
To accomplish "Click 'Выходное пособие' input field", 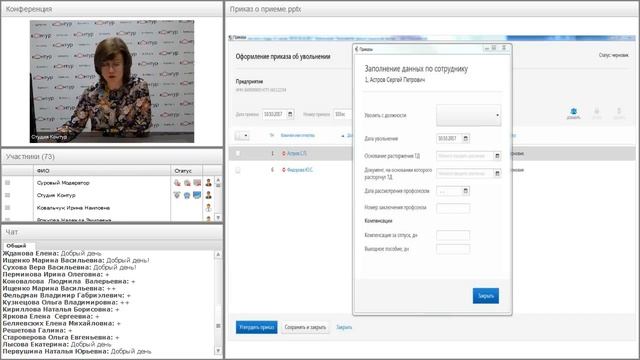I will coord(453,249).
